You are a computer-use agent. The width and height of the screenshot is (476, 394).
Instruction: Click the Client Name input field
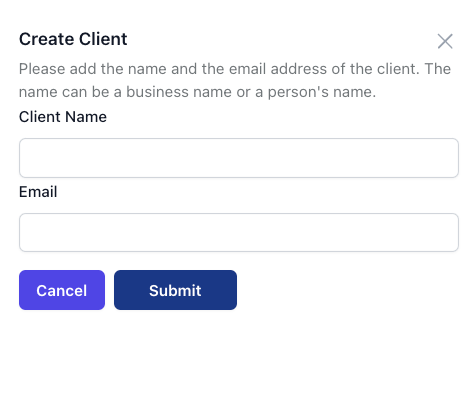tap(239, 158)
